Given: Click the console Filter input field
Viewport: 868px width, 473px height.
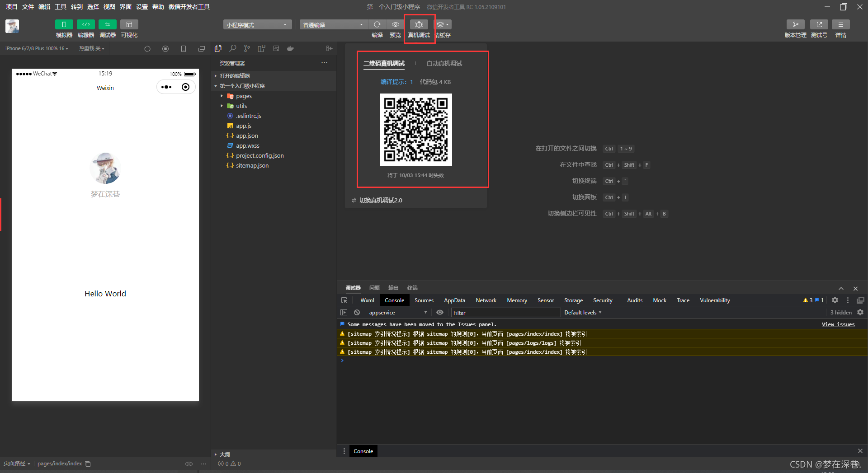Looking at the screenshot, I should [x=505, y=313].
